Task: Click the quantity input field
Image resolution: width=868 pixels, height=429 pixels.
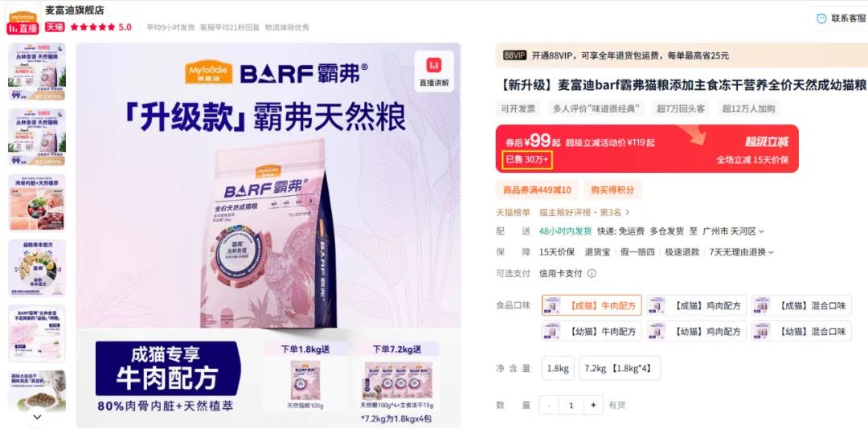Action: 571,405
